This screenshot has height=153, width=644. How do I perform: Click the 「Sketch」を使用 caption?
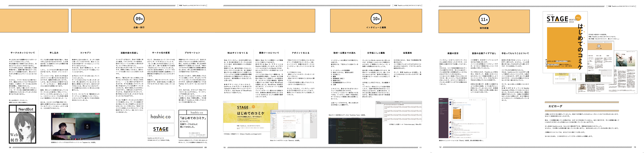pos(285,141)
